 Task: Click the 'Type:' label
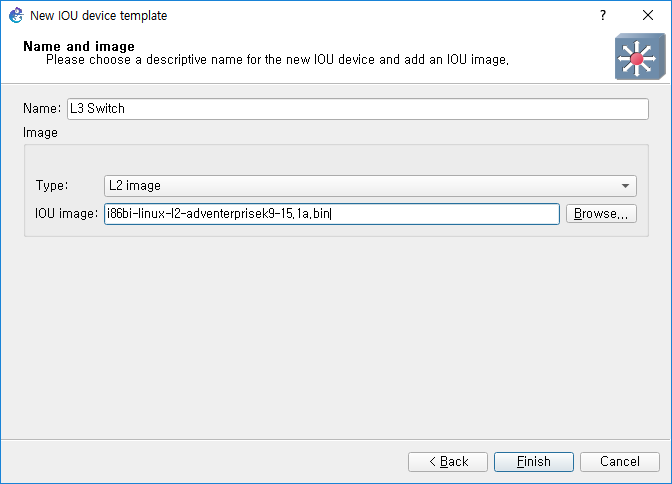pyautogui.click(x=52, y=185)
